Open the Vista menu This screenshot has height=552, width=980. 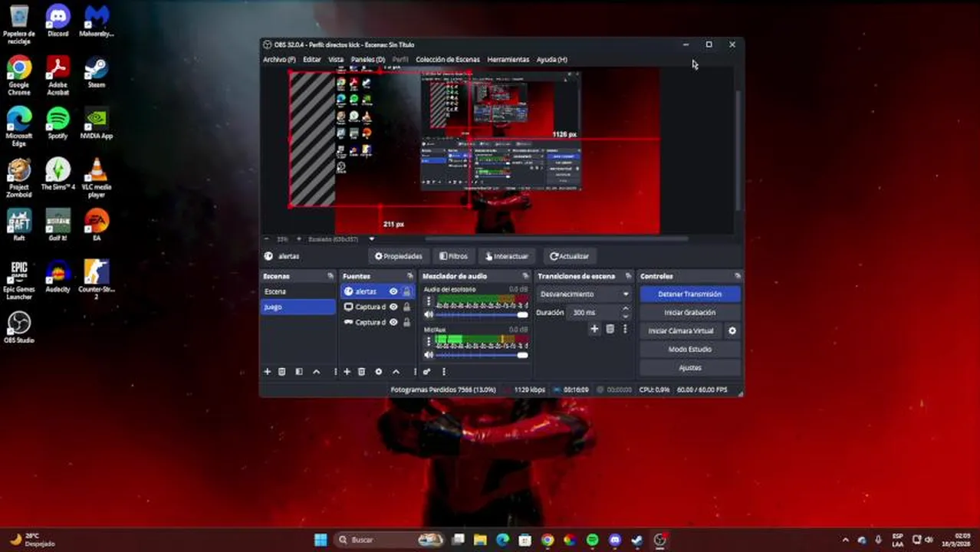[x=336, y=59]
